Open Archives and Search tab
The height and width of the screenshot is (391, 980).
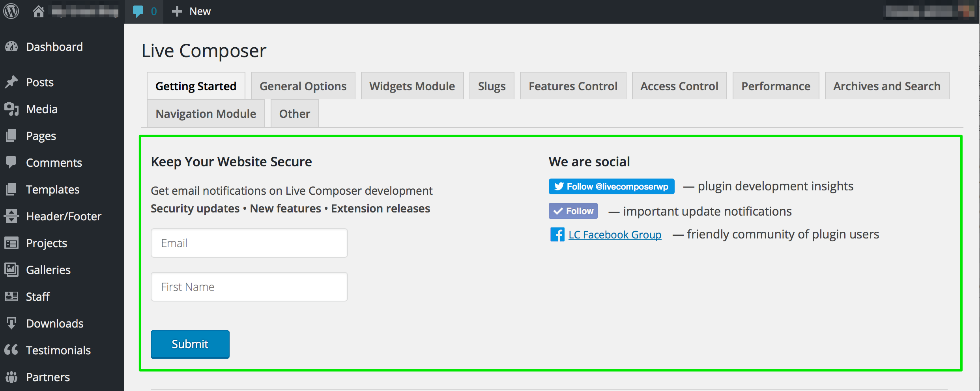887,86
